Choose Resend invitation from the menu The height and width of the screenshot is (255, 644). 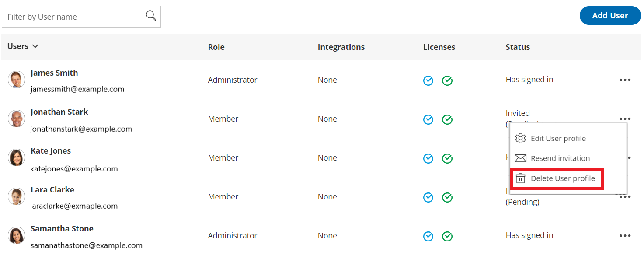point(560,158)
